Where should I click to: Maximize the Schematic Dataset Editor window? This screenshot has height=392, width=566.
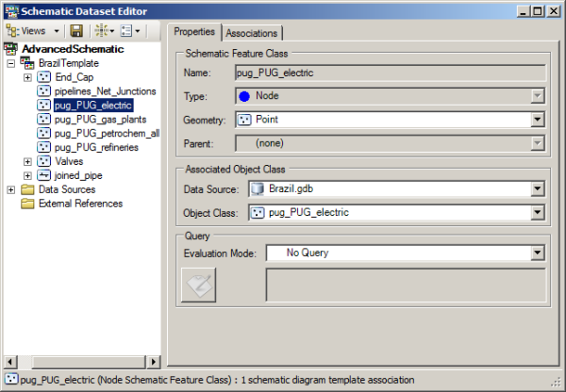pyautogui.click(x=538, y=11)
